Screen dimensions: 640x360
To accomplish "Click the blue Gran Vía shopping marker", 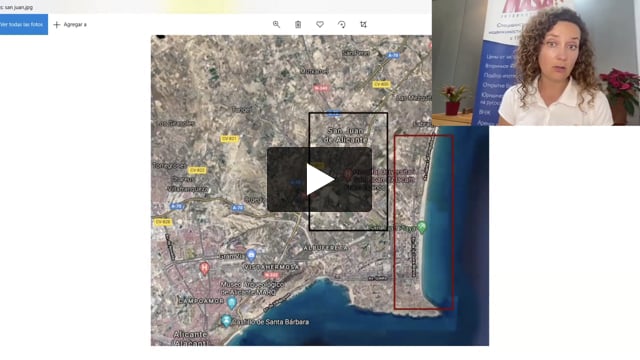I will coord(251,256).
